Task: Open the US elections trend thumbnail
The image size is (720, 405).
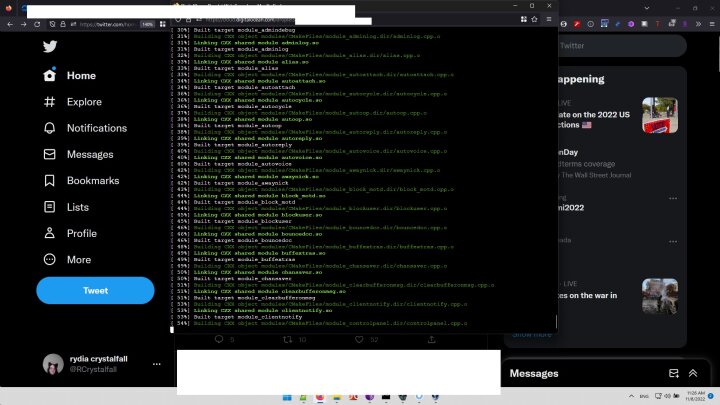Action: click(660, 115)
